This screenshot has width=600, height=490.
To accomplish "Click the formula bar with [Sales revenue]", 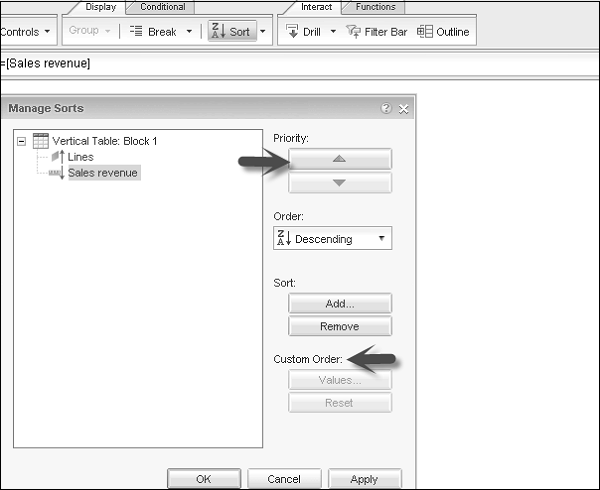I will [299, 63].
